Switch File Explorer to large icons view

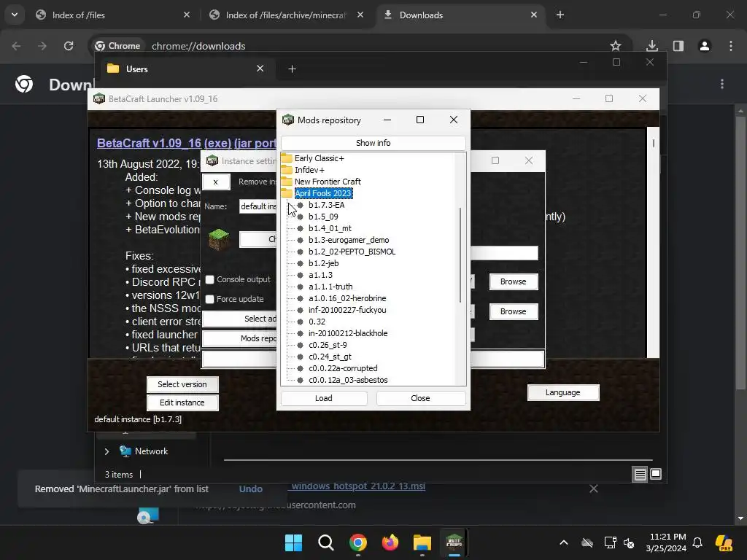(656, 474)
